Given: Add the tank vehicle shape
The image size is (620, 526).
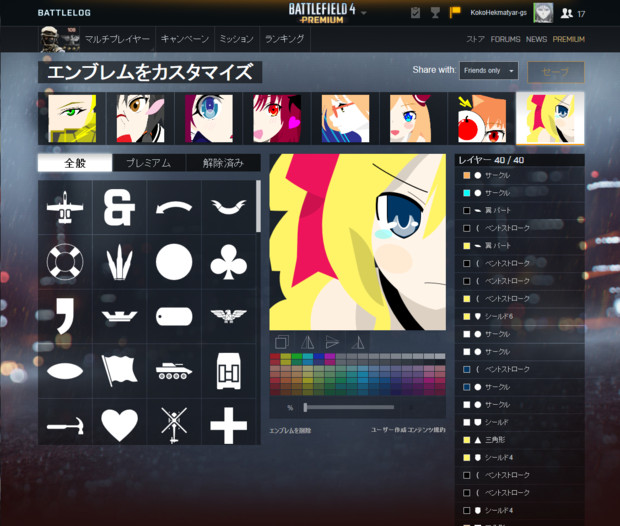Looking at the screenshot, I should [x=174, y=371].
